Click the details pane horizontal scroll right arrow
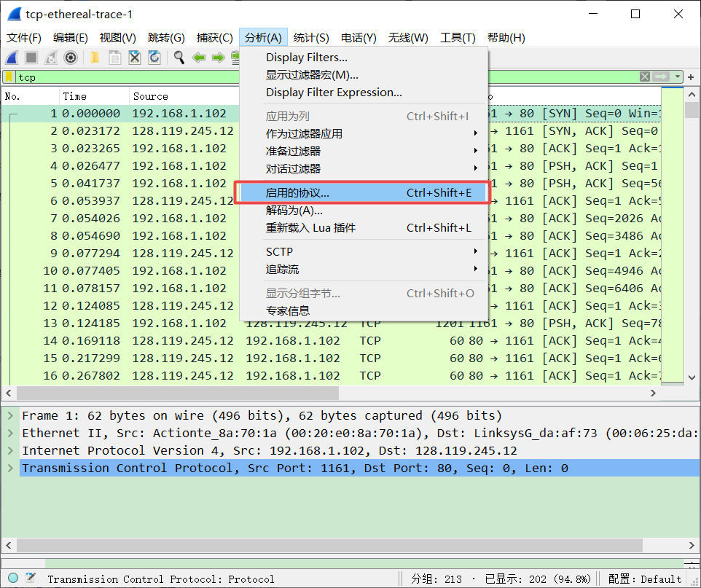This screenshot has height=588, width=701. [x=692, y=545]
